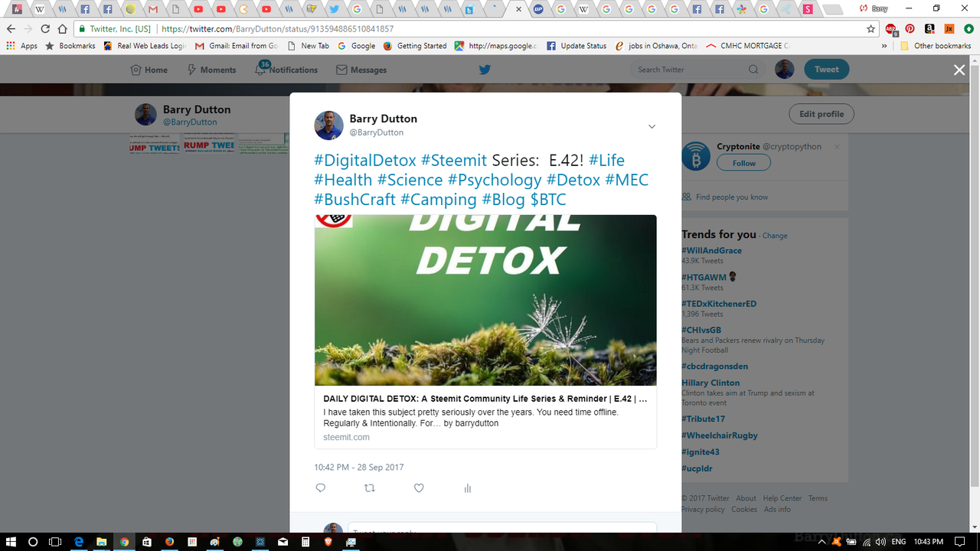Open the tweet options chevron dropdown
This screenshot has height=551, width=980.
tap(652, 126)
